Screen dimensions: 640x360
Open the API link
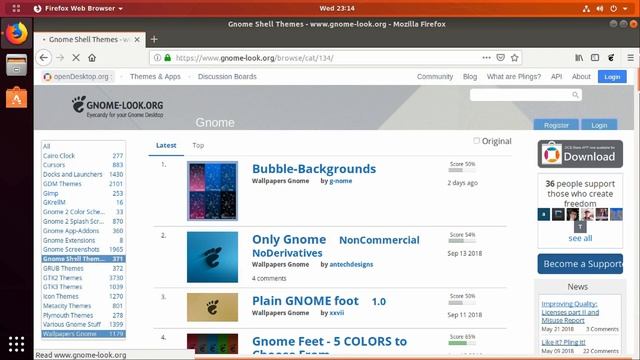tap(556, 77)
